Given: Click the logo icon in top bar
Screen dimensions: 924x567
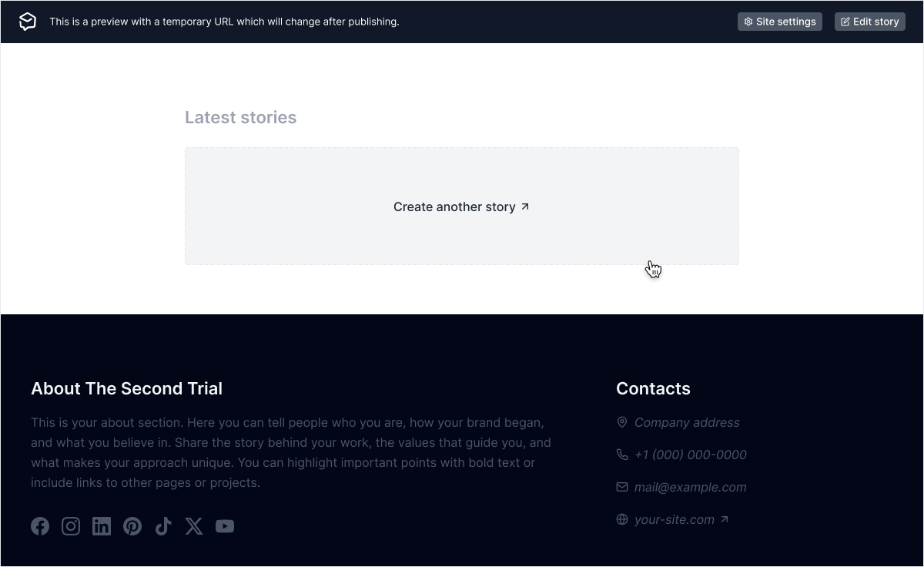Looking at the screenshot, I should tap(28, 22).
